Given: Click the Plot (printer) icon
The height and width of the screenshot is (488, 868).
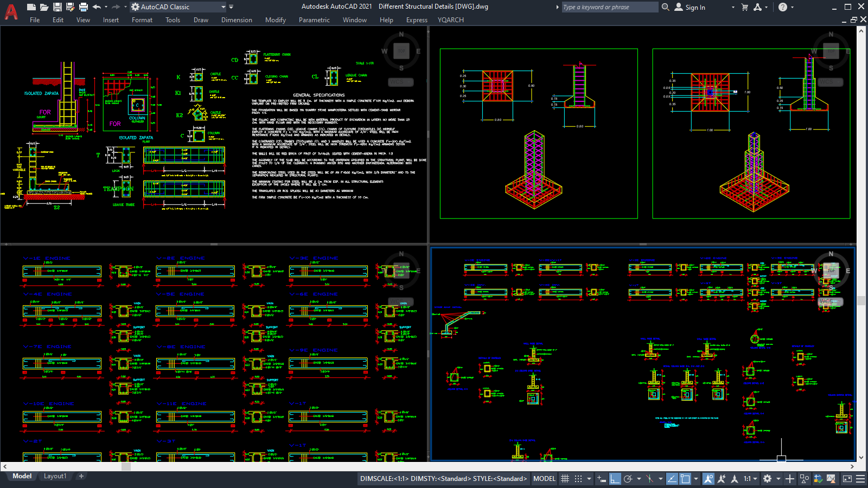Looking at the screenshot, I should click(83, 7).
